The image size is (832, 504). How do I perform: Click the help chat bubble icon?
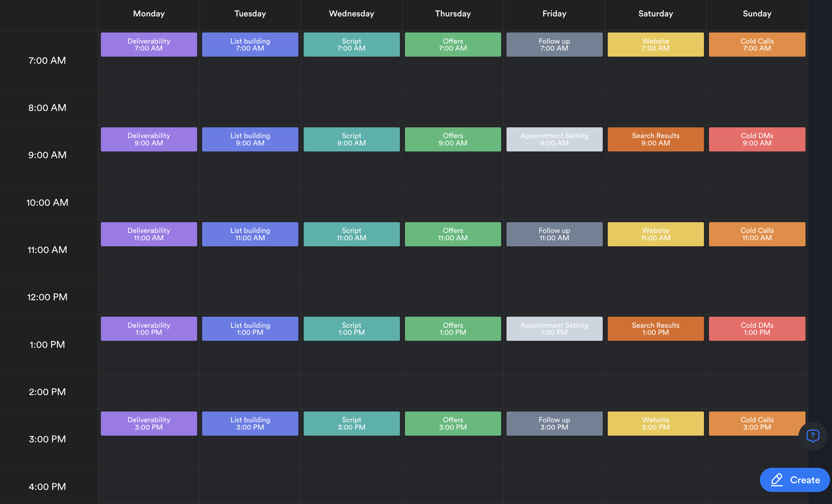pos(813,436)
